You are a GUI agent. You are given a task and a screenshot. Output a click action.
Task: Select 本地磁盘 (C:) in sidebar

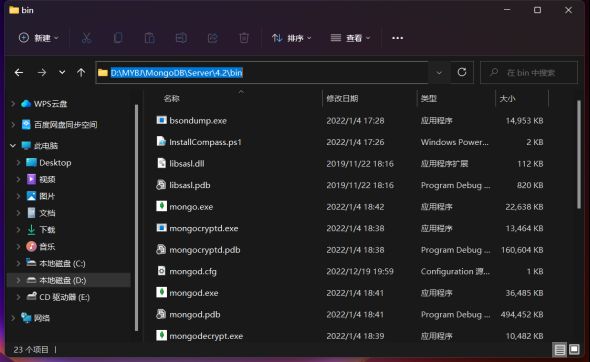[x=56, y=263]
